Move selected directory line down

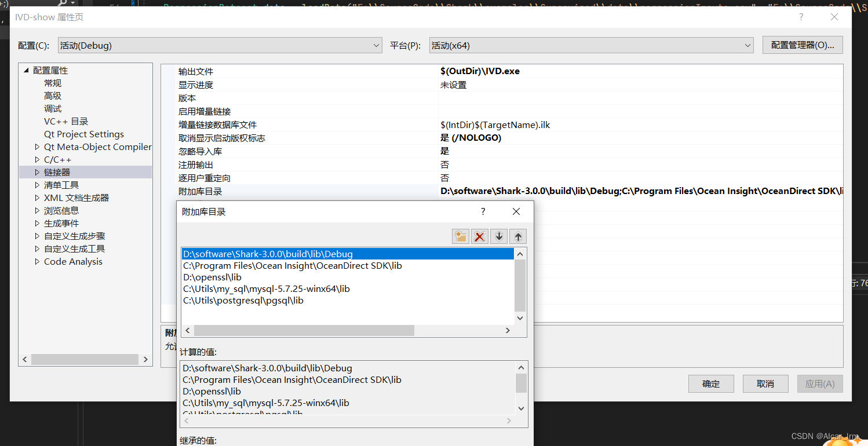(499, 236)
